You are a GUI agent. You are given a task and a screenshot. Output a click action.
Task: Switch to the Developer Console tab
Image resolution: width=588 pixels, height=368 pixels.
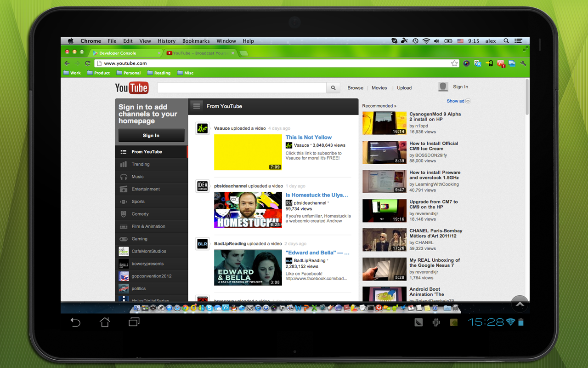tap(126, 53)
